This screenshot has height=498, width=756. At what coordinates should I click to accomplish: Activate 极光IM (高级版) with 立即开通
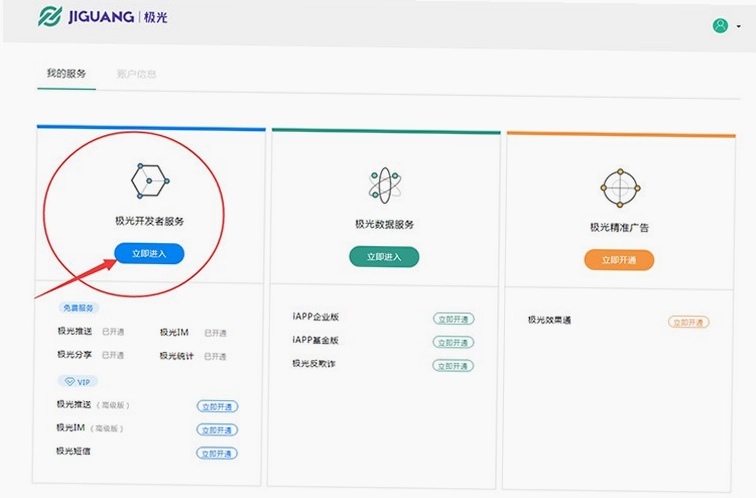click(x=216, y=430)
